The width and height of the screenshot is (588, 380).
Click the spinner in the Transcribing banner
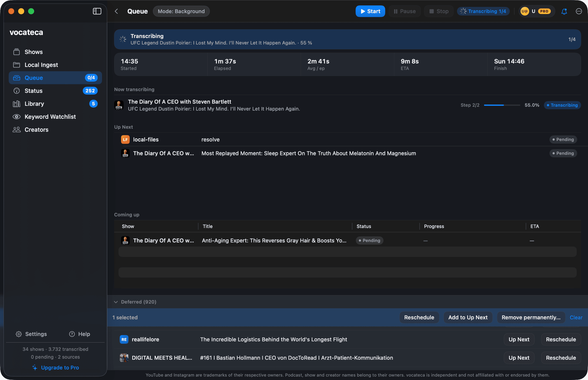[123, 39]
